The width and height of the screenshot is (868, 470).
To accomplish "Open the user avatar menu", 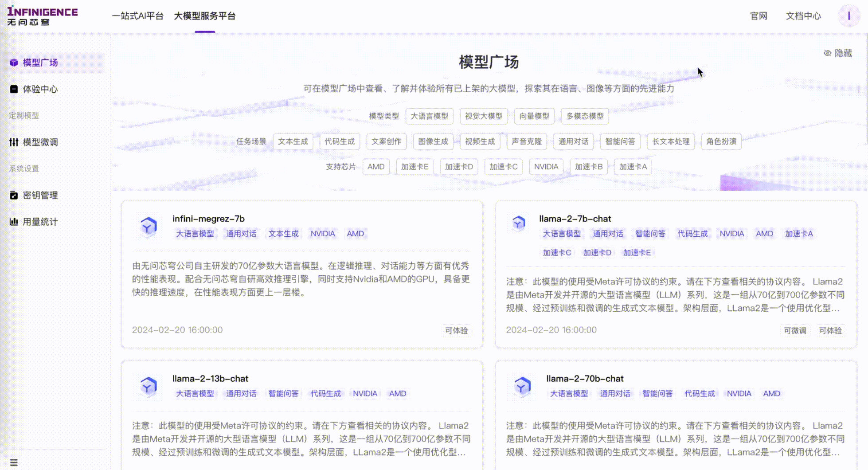I will (848, 16).
